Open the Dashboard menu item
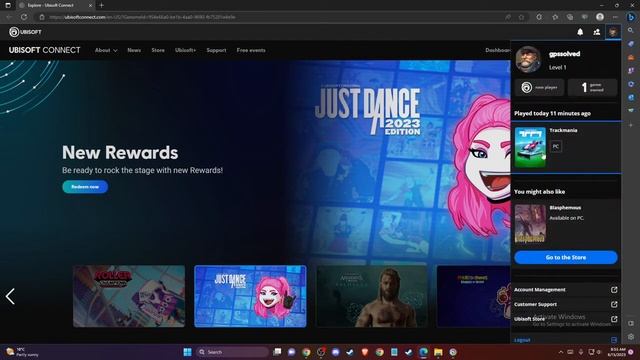 coord(498,50)
